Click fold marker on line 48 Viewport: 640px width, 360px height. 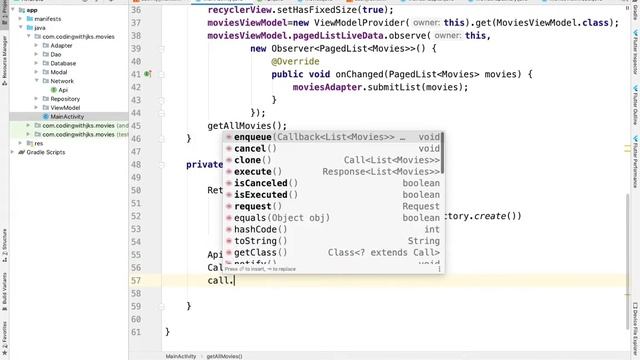click(x=162, y=164)
